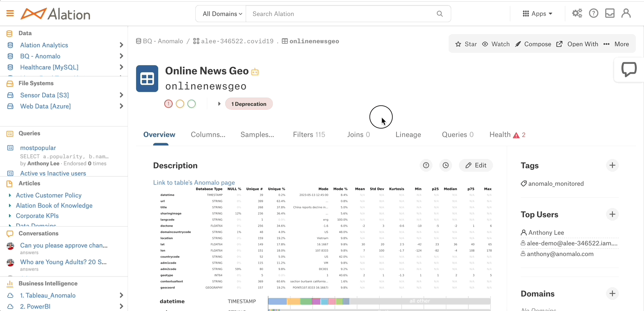Click the Search Alation input field
Image resolution: width=644 pixels, height=311 pixels.
pyautogui.click(x=341, y=14)
